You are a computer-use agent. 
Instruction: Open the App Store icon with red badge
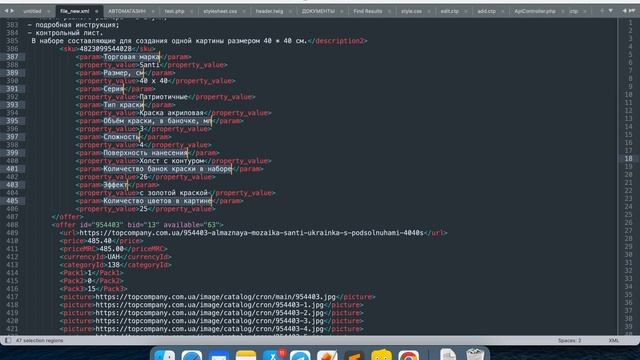273,355
